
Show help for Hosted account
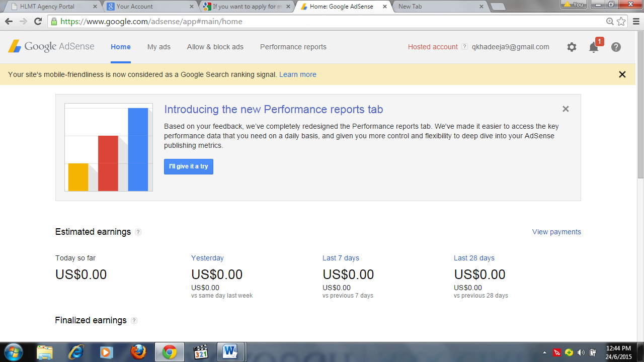click(x=464, y=47)
